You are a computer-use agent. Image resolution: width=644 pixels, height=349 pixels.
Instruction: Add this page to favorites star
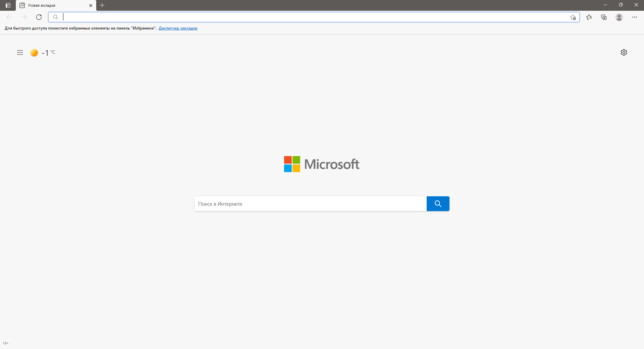573,17
